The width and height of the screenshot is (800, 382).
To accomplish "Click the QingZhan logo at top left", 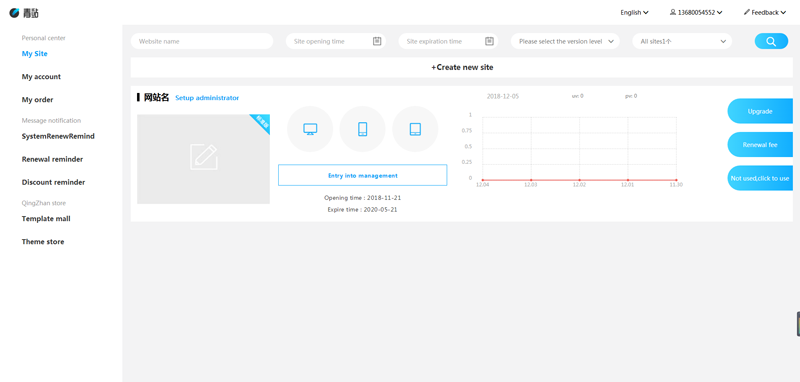I will [x=24, y=13].
